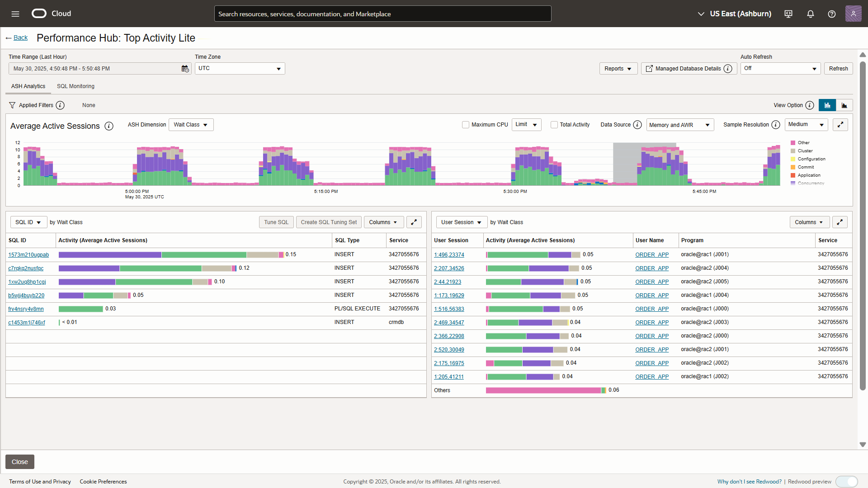
Task: Click the Refresh button
Action: 838,69
